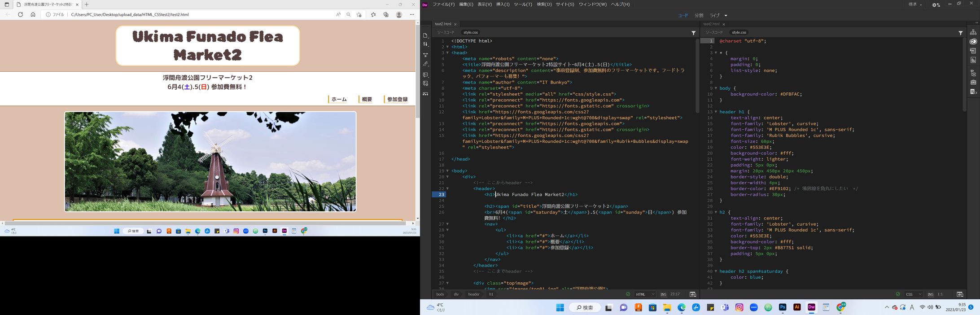Viewport: 980px width, 315px height.
Task: Open サイト(S) menu
Action: click(565, 4)
